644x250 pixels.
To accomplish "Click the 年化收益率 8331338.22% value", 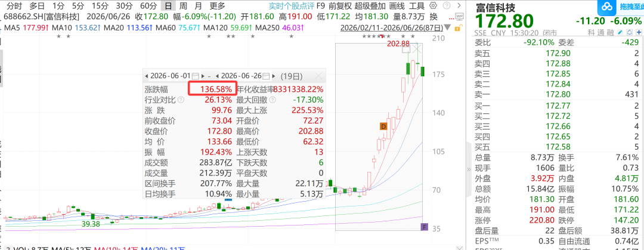I will (x=298, y=89).
